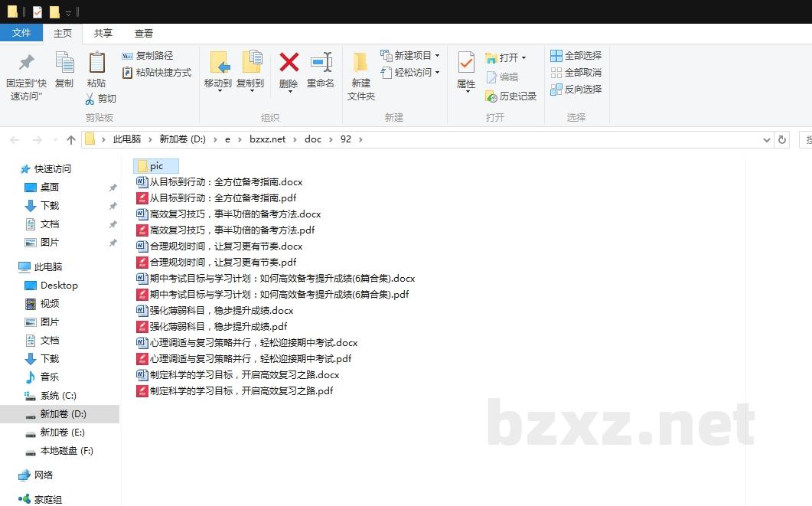Open Properties with the checkmark icon
The height and width of the screenshot is (506, 812).
(466, 63)
